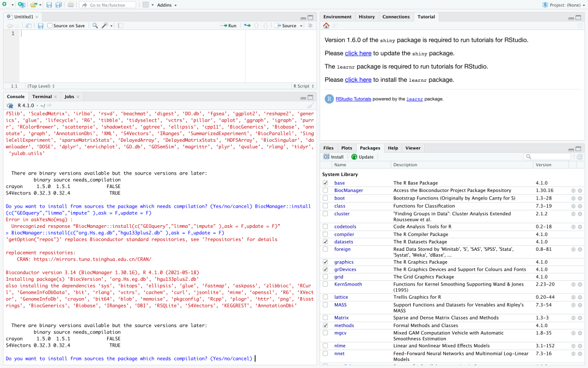Switch to the Files tab
Screen dimensions: 588x368
click(x=328, y=148)
